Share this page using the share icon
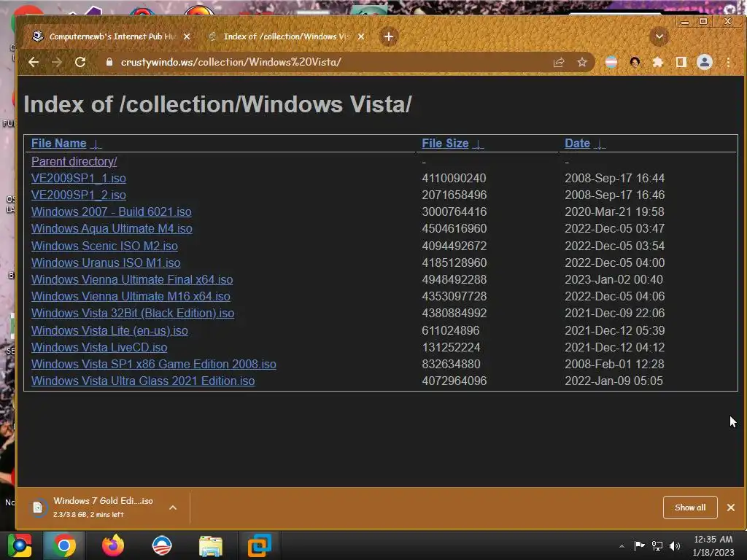Screen dimensions: 747x560 click(559, 62)
